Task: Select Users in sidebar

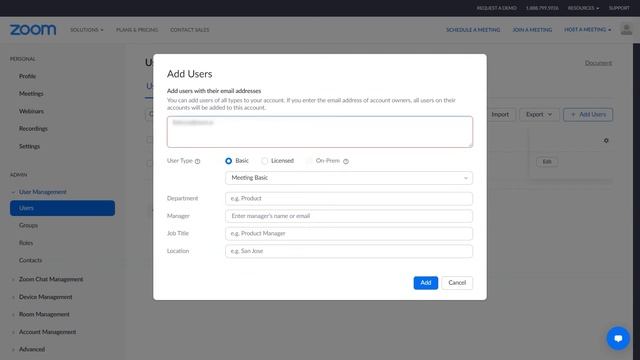Action: tap(62, 208)
